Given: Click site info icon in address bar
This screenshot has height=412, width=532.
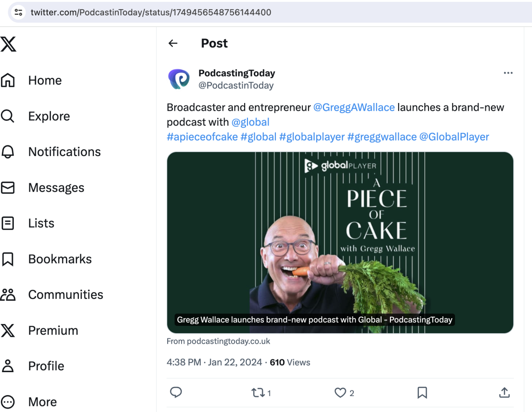Looking at the screenshot, I should [18, 12].
